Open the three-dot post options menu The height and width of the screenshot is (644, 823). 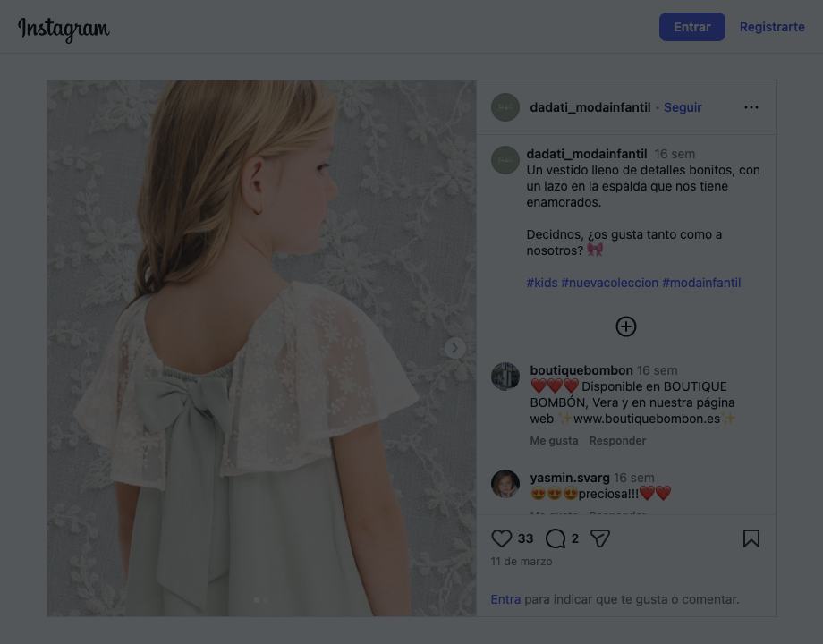(751, 107)
